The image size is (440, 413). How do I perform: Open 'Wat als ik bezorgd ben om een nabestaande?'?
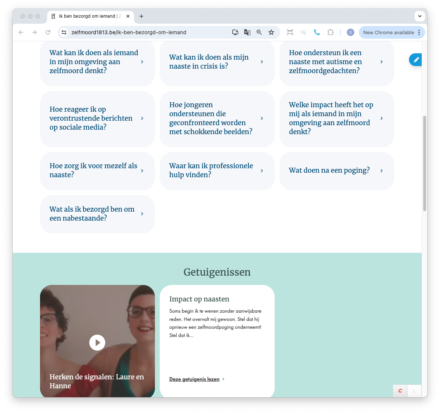(x=97, y=214)
